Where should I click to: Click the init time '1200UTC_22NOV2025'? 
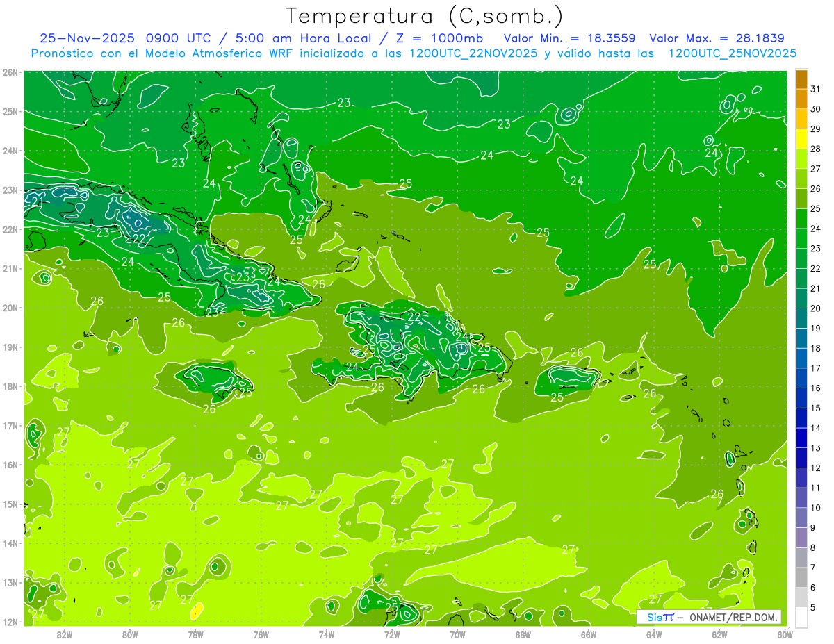click(473, 53)
